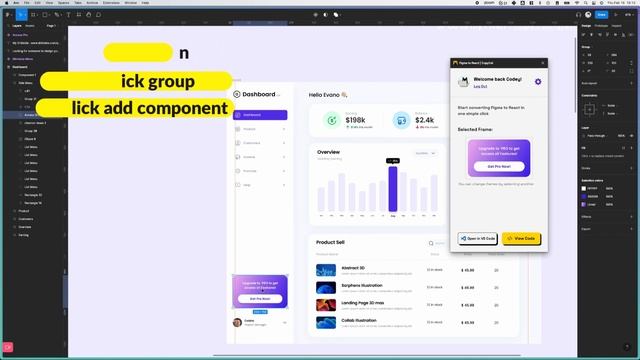Open the Overview chart period dropdown

(x=425, y=153)
